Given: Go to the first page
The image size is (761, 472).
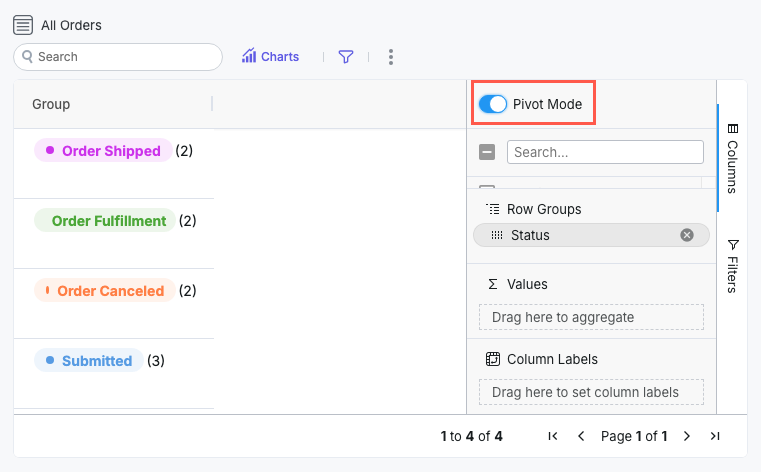Looking at the screenshot, I should point(553,436).
